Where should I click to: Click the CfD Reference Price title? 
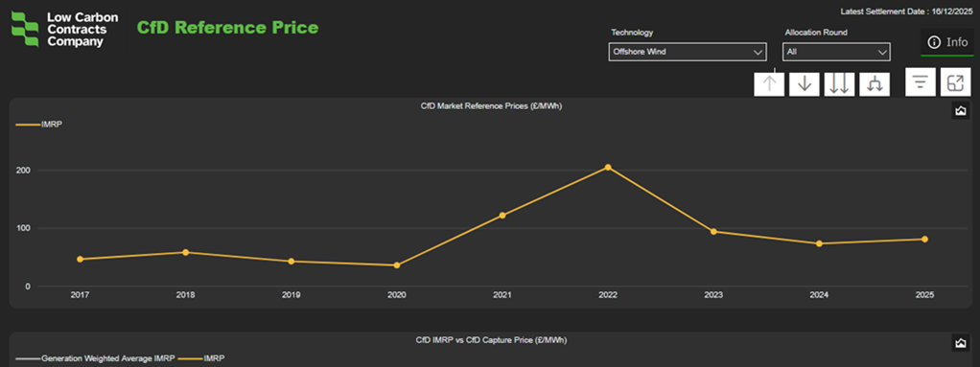(227, 28)
